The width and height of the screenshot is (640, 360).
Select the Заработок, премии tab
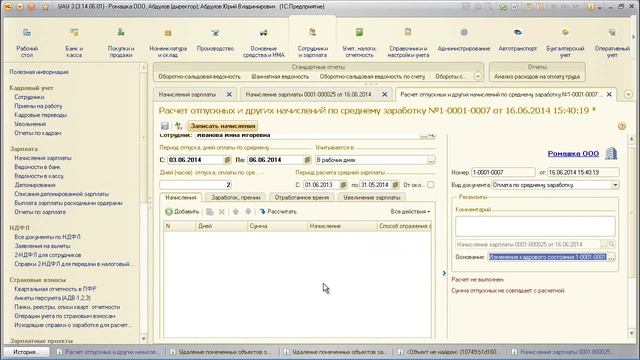click(x=235, y=198)
